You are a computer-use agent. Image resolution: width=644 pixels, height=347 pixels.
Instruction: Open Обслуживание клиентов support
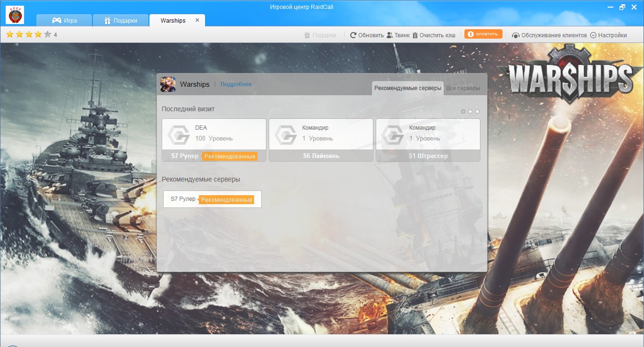[x=549, y=35]
